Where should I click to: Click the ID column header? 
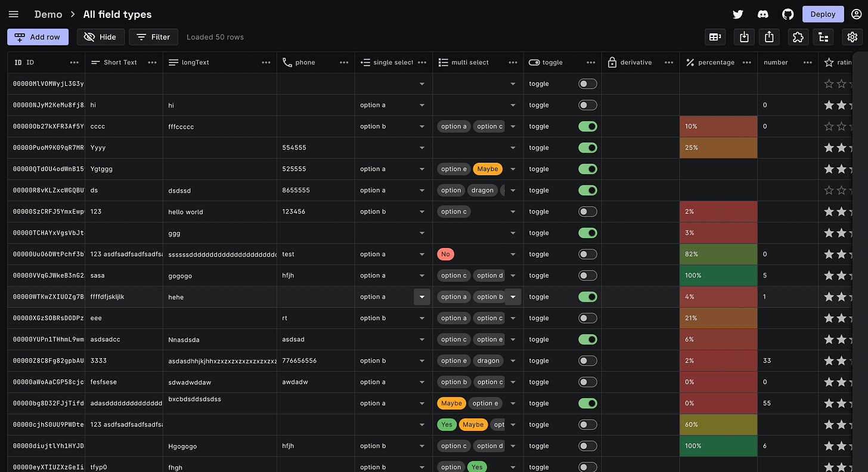pos(46,63)
